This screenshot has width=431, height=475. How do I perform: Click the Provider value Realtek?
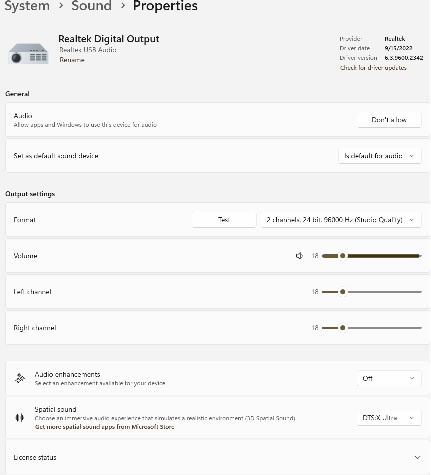click(395, 39)
